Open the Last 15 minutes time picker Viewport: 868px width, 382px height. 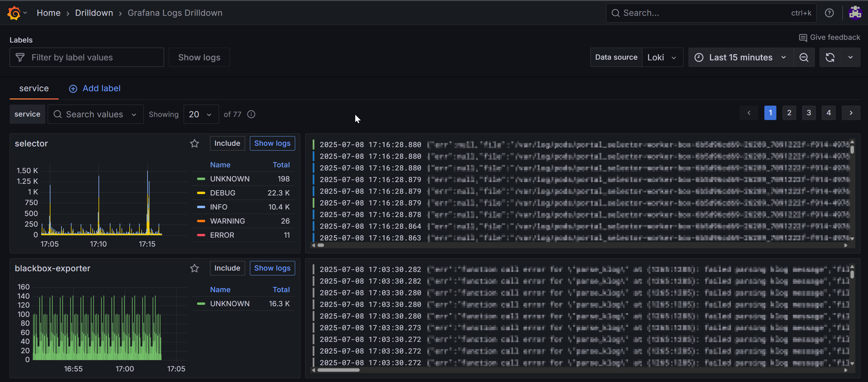(x=741, y=57)
